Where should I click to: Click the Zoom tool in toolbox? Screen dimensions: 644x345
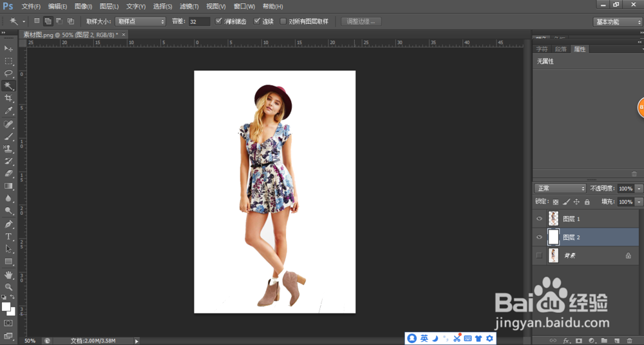click(x=8, y=287)
